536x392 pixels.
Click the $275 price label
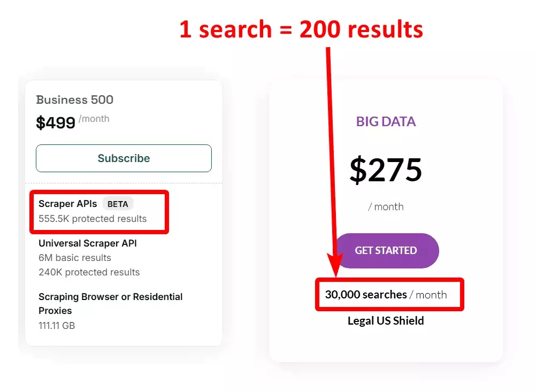(x=386, y=170)
